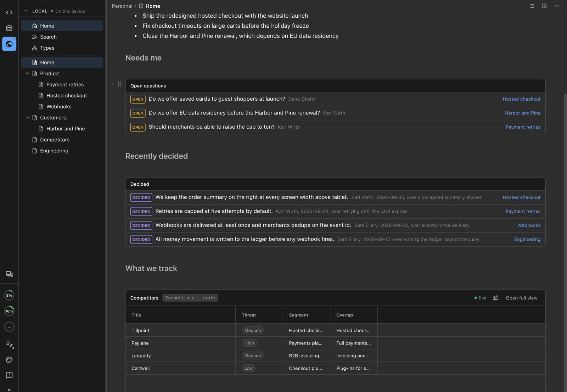This screenshot has width=567, height=392.
Task: Open Competitors table filter settings icon
Action: 495,298
